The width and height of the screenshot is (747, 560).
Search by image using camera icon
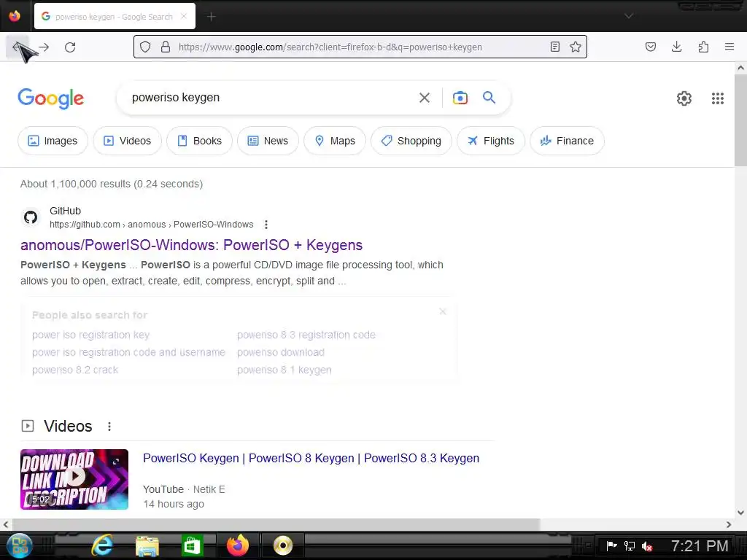pos(460,98)
